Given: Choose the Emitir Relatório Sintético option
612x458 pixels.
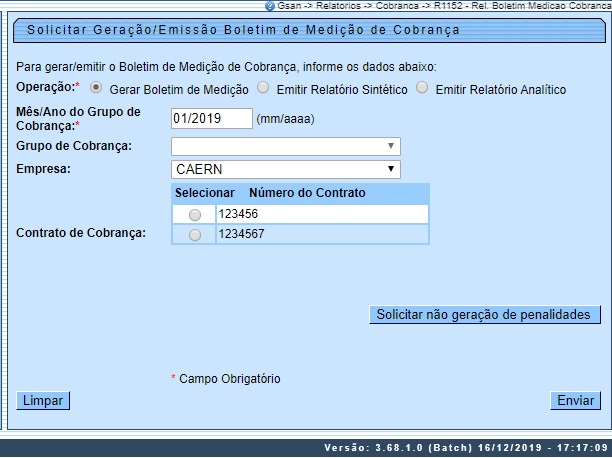Looking at the screenshot, I should pos(263,88).
